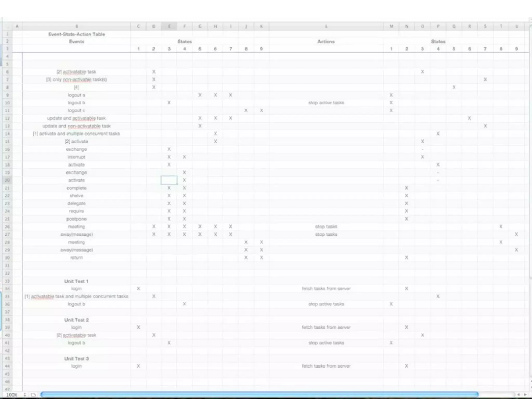532x399 pixels.
Task: Click the X in column U of row 27
Action: pyautogui.click(x=516, y=235)
